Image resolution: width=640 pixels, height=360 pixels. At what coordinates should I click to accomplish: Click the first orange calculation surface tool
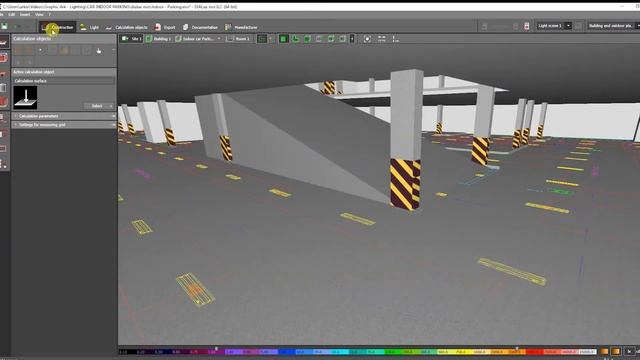18,50
